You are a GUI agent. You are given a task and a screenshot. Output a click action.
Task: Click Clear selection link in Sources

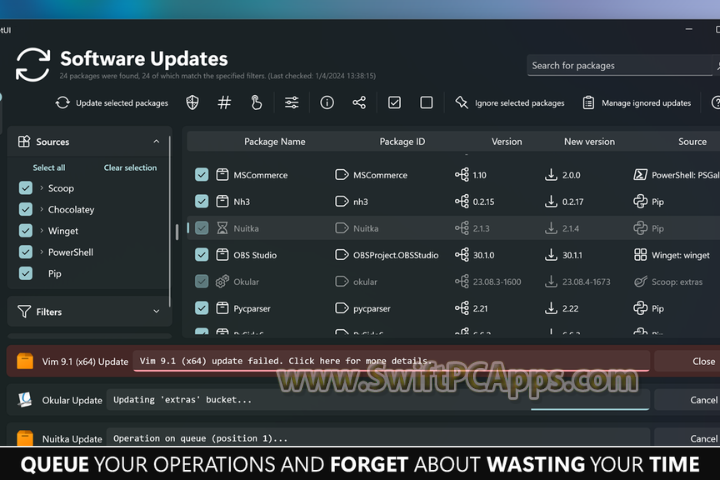pos(130,168)
